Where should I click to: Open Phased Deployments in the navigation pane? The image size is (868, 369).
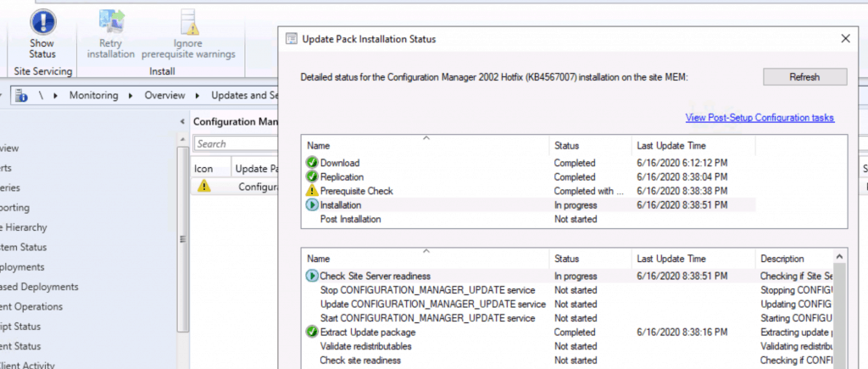39,287
